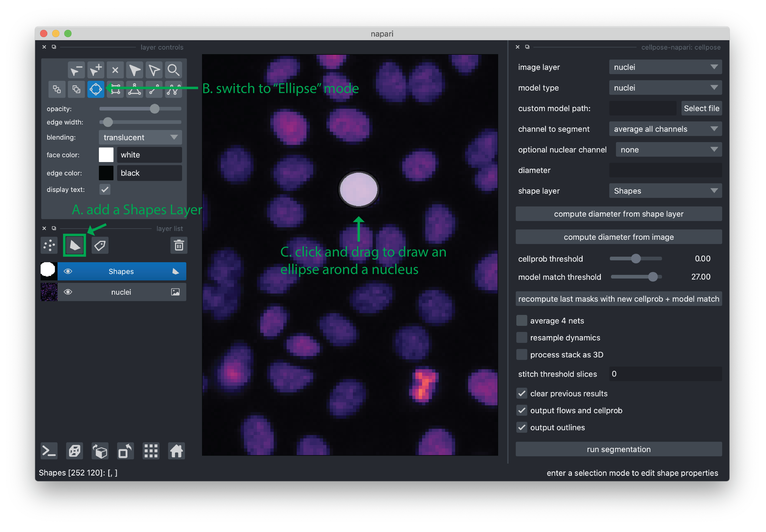Uncheck output outlines option
Image resolution: width=766 pixels, height=532 pixels.
click(522, 427)
